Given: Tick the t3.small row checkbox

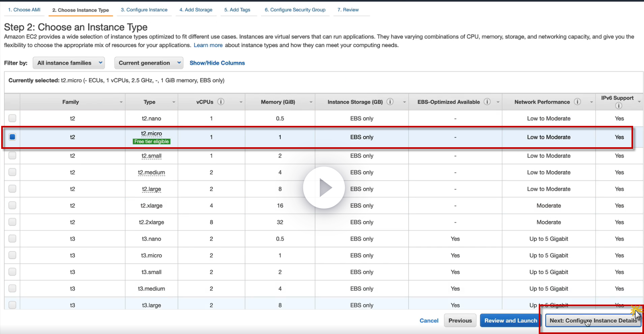Looking at the screenshot, I should tap(13, 272).
